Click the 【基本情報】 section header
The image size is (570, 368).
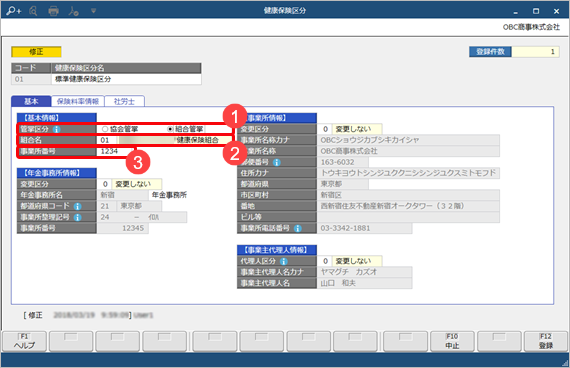(x=56, y=118)
